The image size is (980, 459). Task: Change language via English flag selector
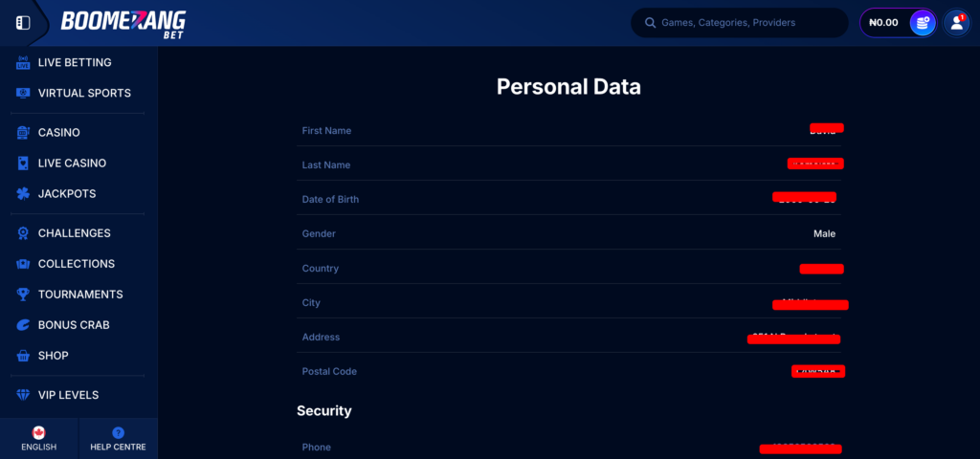click(38, 438)
